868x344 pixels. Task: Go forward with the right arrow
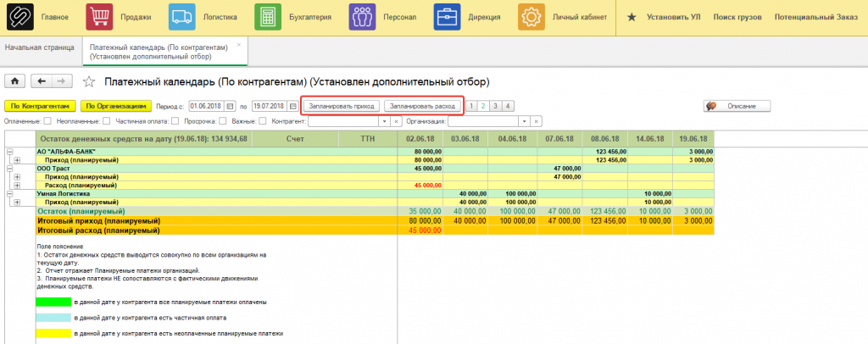[61, 81]
